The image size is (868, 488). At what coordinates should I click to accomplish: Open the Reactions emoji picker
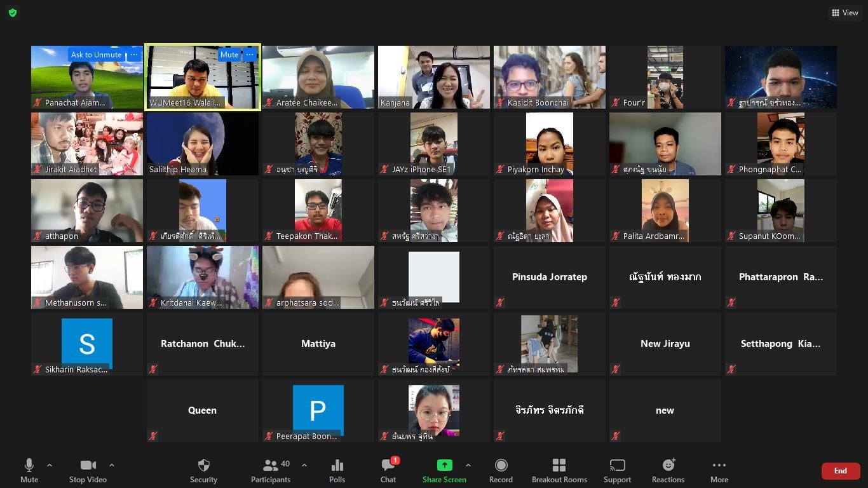[x=668, y=470]
